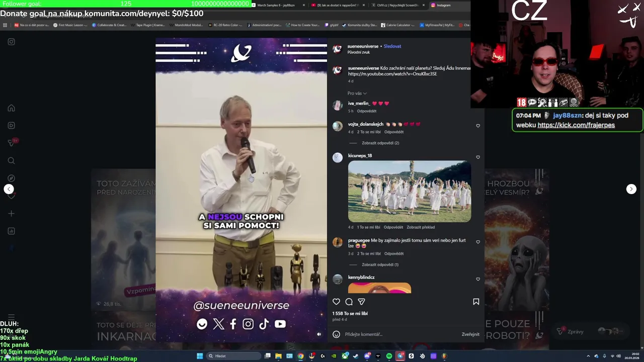Open Discord from taskbar
The height and width of the screenshot is (362, 644).
(367, 356)
